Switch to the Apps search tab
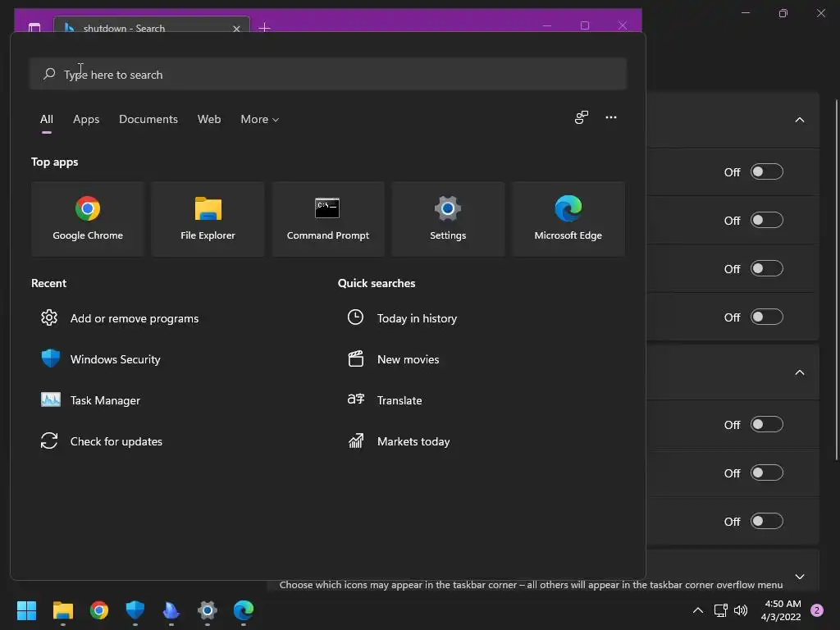Viewport: 840px width, 630px height. pyautogui.click(x=86, y=120)
